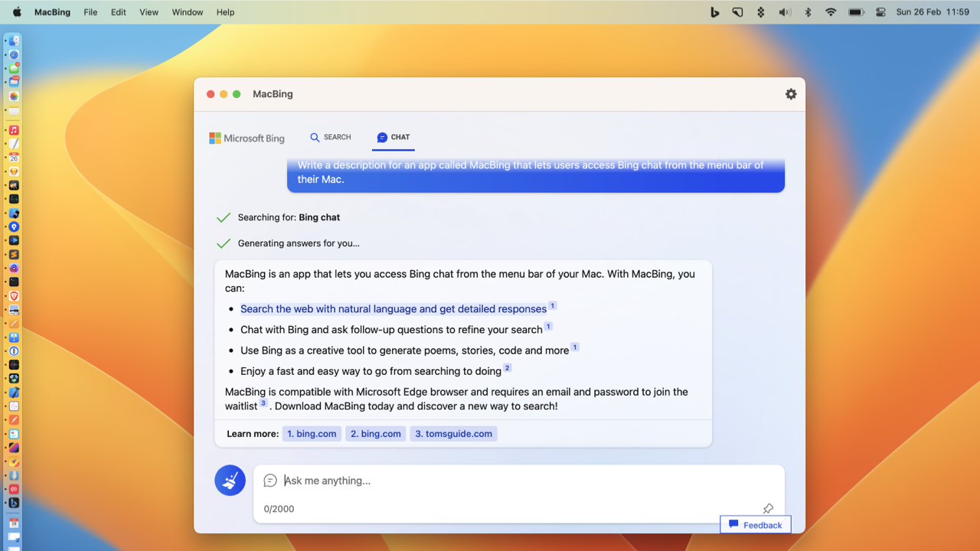
Task: Open the 3. tomsguide.com source link
Action: (454, 434)
